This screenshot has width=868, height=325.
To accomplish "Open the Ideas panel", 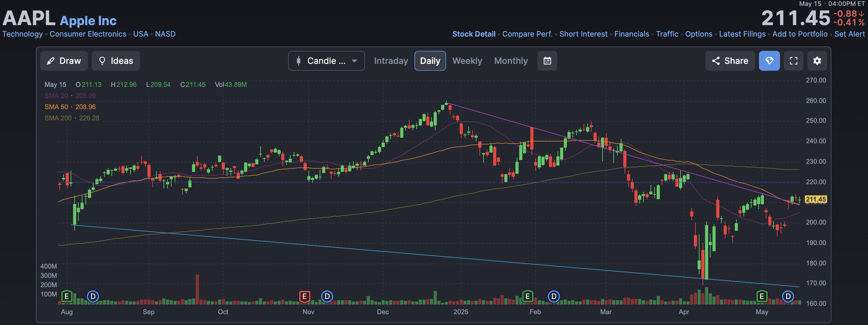I will 116,61.
